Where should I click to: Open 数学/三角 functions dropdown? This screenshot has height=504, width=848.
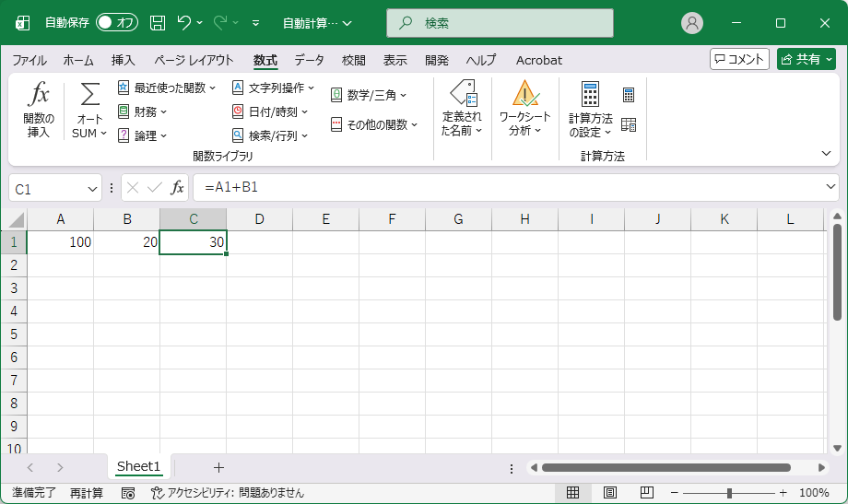pyautogui.click(x=369, y=95)
